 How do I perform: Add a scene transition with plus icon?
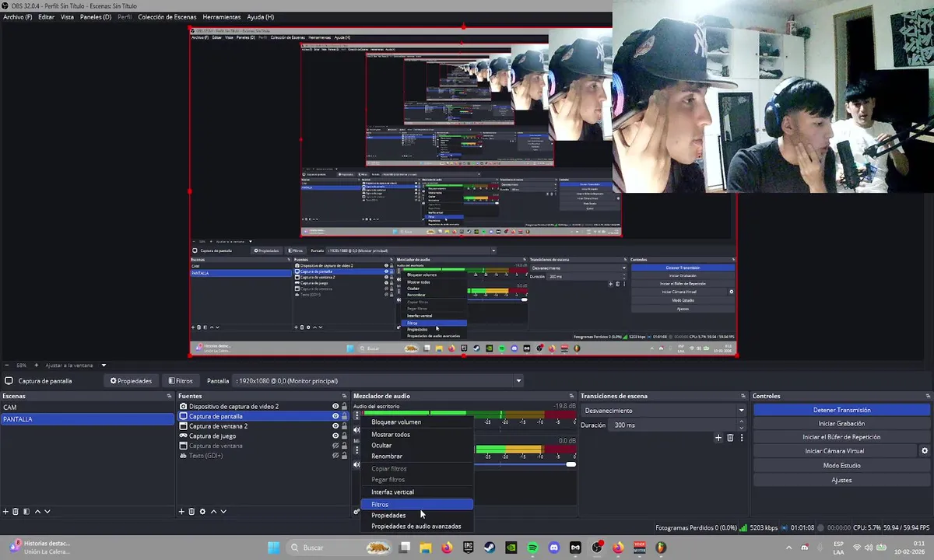pos(718,438)
